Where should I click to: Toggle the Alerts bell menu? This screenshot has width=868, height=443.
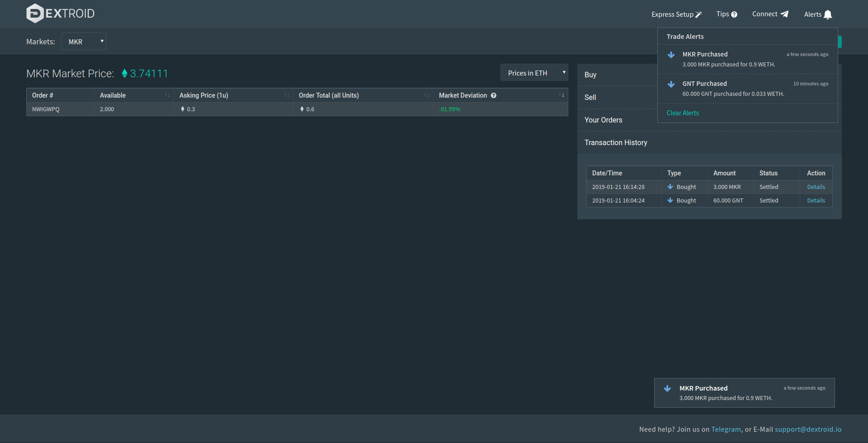[818, 14]
